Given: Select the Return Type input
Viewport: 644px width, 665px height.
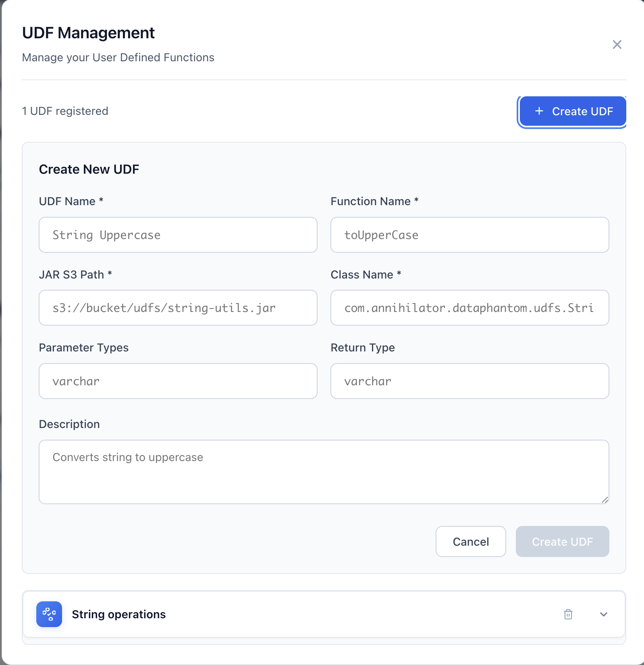Looking at the screenshot, I should (469, 381).
